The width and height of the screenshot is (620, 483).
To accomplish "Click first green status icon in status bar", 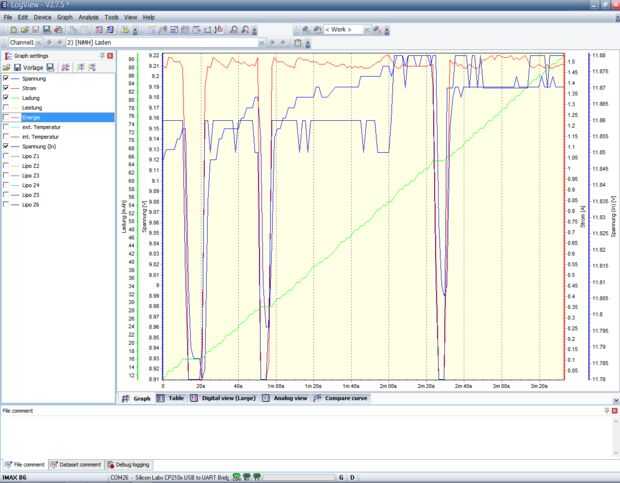I will click(x=236, y=477).
